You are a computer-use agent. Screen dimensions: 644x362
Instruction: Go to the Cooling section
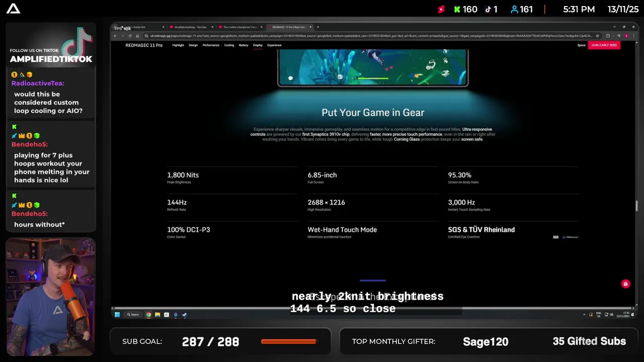229,45
